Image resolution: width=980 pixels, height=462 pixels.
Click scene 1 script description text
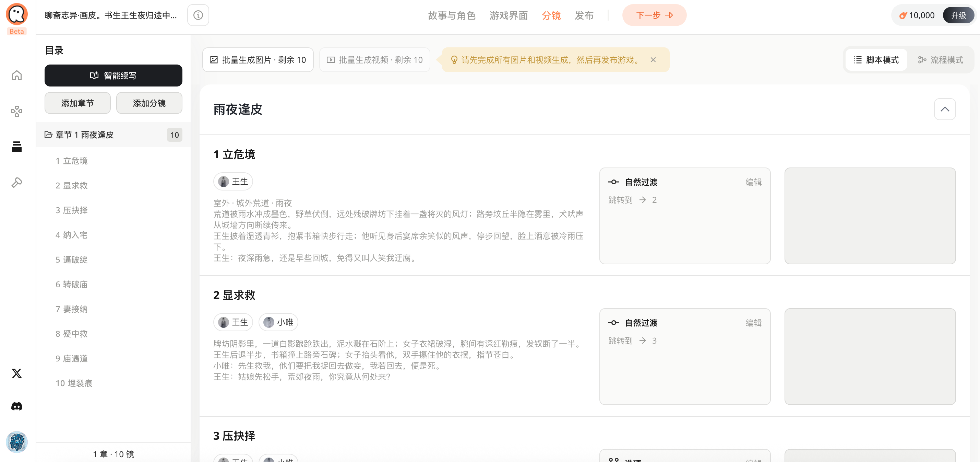[x=398, y=230]
